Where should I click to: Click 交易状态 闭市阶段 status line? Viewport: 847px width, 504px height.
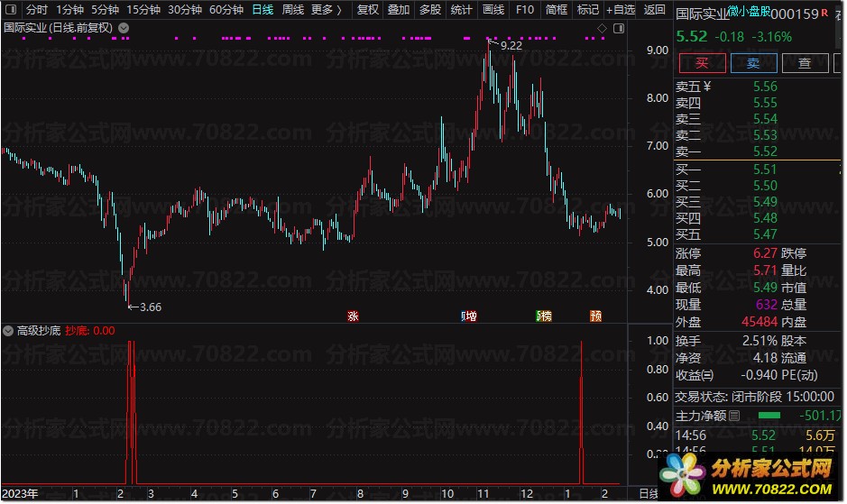click(x=755, y=397)
